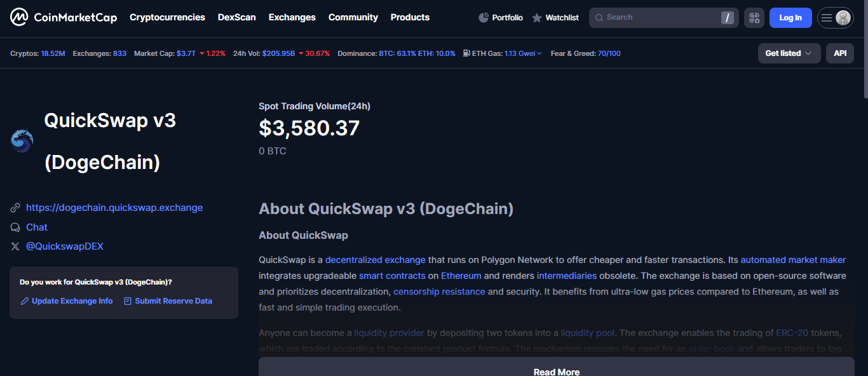Open the Ethereum link in description

(x=461, y=276)
